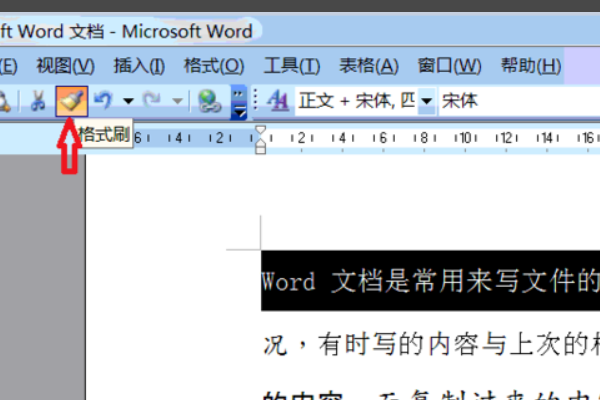The image size is (600, 400).
Task: Click the first line indent marker on ruler
Action: pos(261,130)
